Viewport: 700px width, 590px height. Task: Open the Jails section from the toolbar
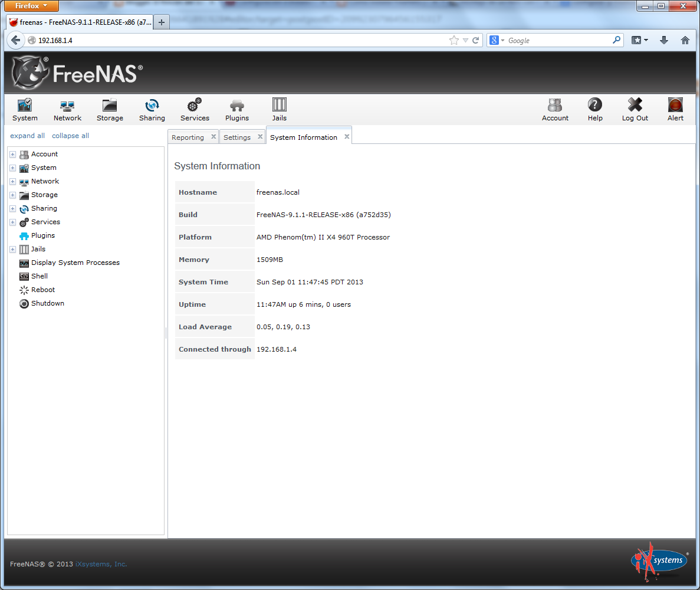tap(279, 109)
